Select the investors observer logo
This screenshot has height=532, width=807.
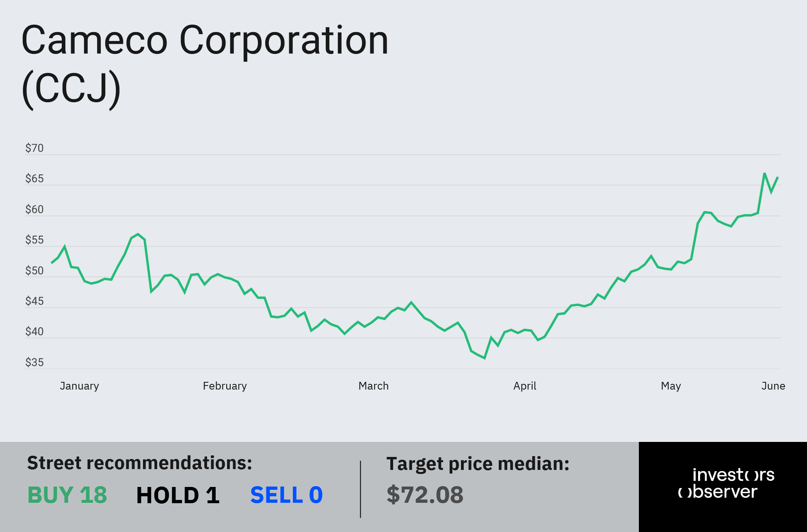726,483
